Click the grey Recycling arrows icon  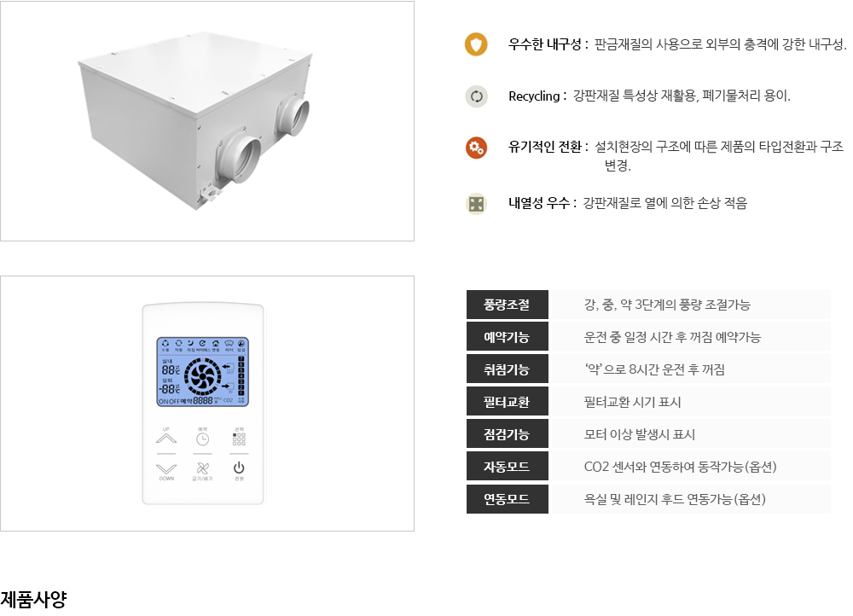(x=476, y=96)
